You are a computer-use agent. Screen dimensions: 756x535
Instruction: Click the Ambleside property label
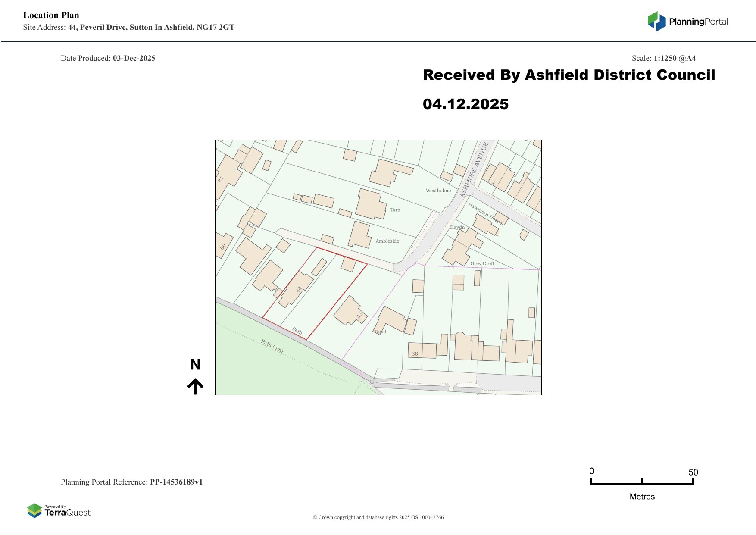click(x=387, y=241)
